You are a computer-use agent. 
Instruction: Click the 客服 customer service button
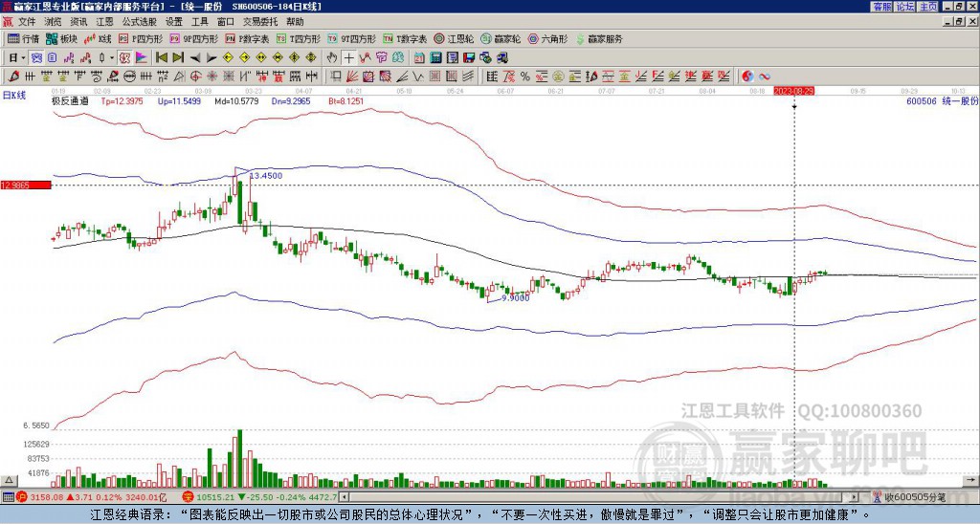pyautogui.click(x=881, y=7)
